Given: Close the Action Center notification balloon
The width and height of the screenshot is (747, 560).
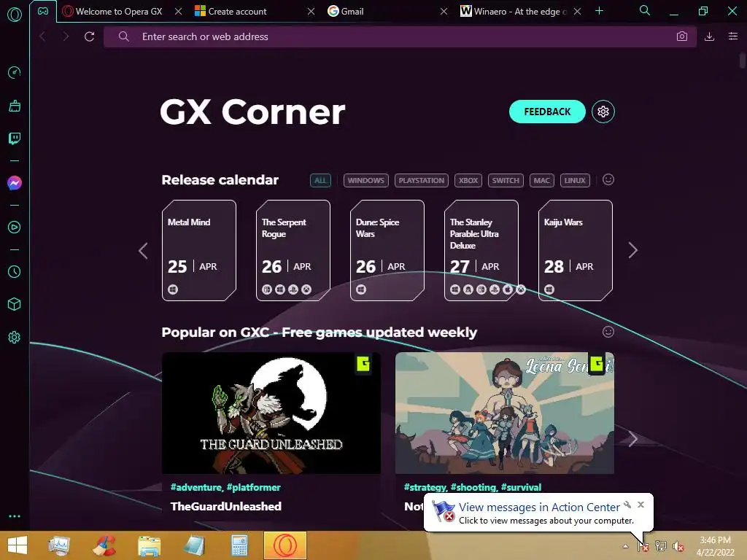Looking at the screenshot, I should click(x=640, y=505).
